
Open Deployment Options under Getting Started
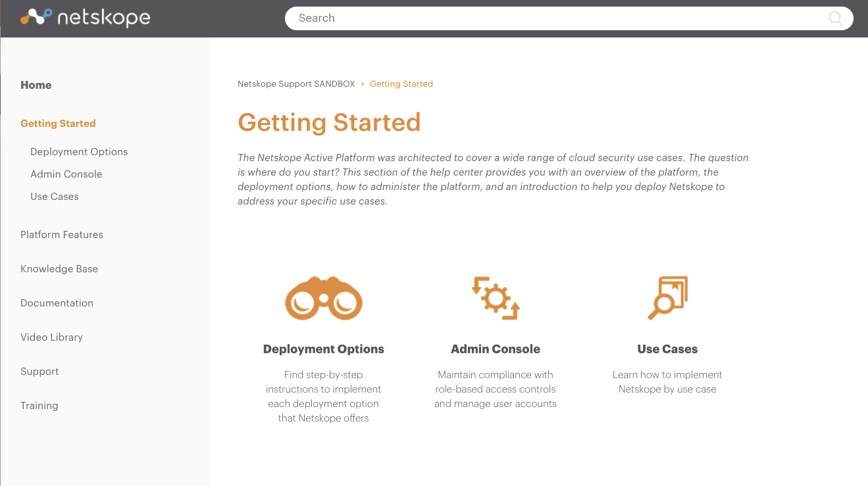click(79, 151)
